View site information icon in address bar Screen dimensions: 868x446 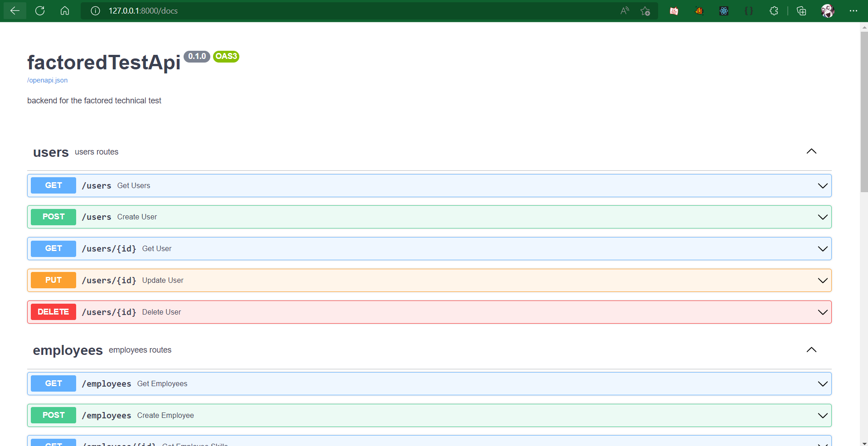(95, 11)
